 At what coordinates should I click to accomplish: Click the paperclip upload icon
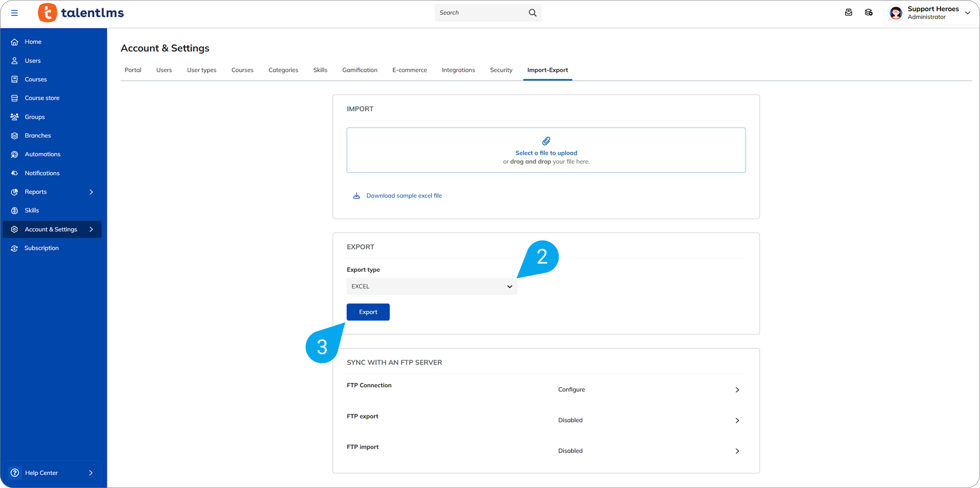(546, 141)
